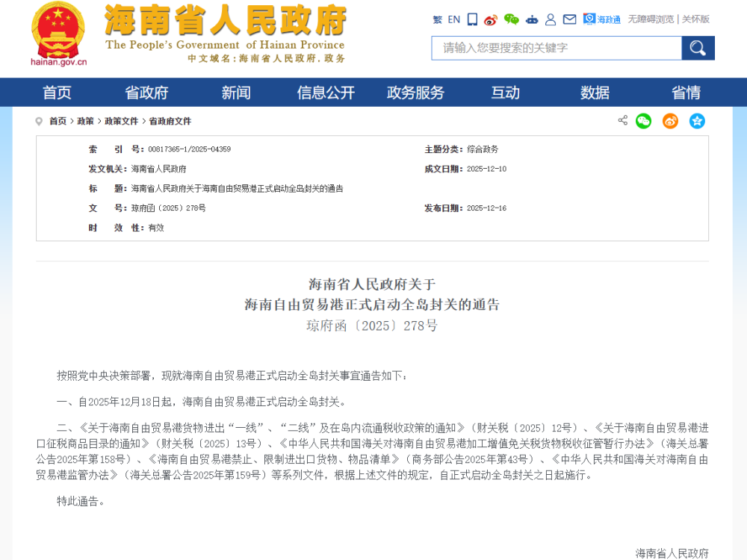Image resolution: width=747 pixels, height=560 pixels.
Task: Click the Hainan government emblem logo
Action: pyautogui.click(x=58, y=30)
